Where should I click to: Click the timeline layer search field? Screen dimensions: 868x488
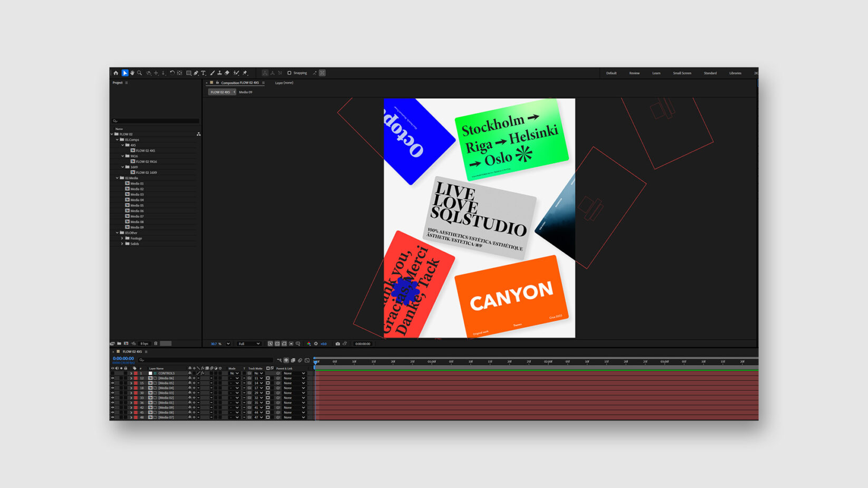[206, 360]
